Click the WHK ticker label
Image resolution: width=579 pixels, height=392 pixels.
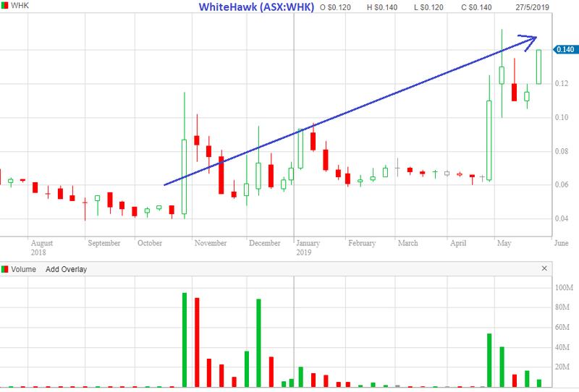click(20, 6)
